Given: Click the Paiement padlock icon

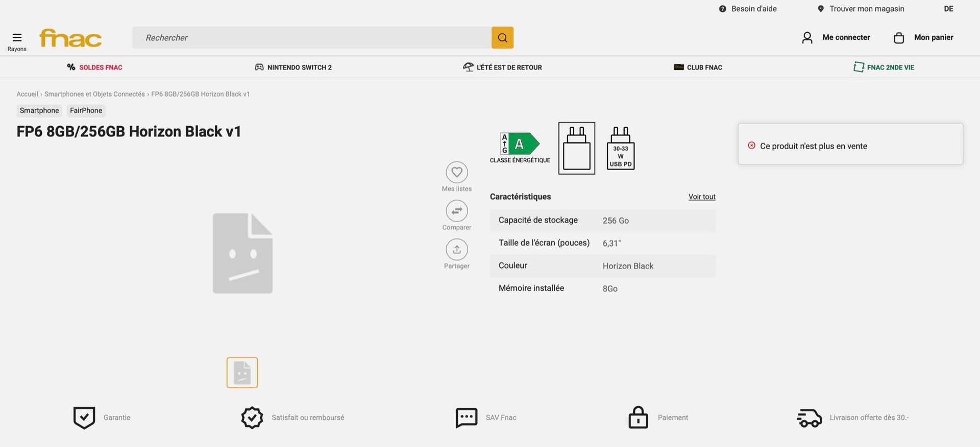Looking at the screenshot, I should click(638, 417).
